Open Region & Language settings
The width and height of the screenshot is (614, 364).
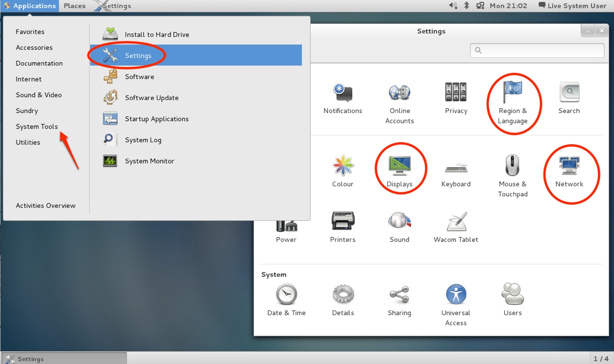(513, 103)
